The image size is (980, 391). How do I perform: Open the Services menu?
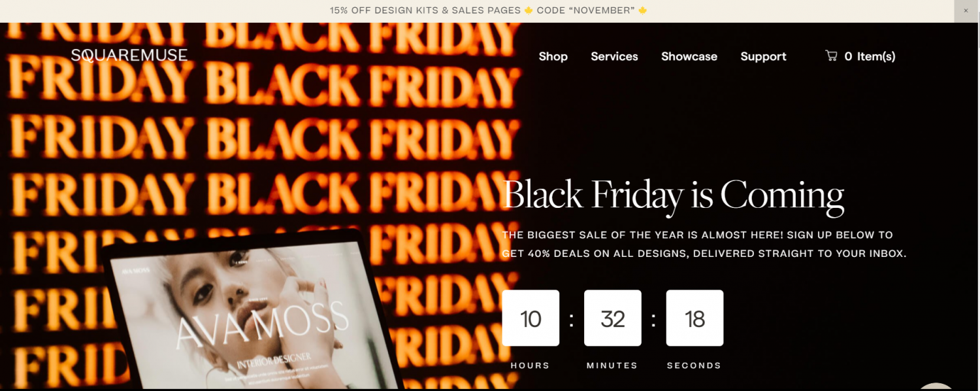point(614,56)
